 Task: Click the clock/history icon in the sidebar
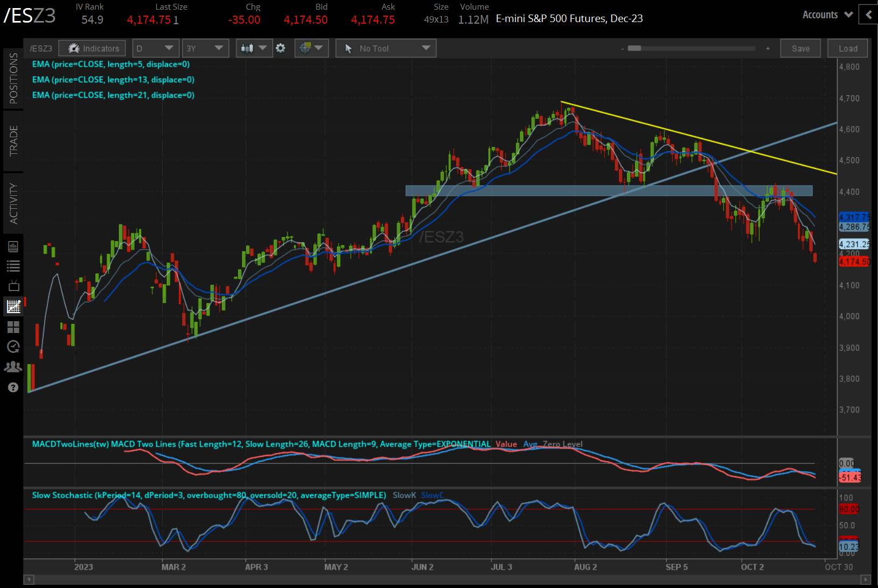[13, 346]
